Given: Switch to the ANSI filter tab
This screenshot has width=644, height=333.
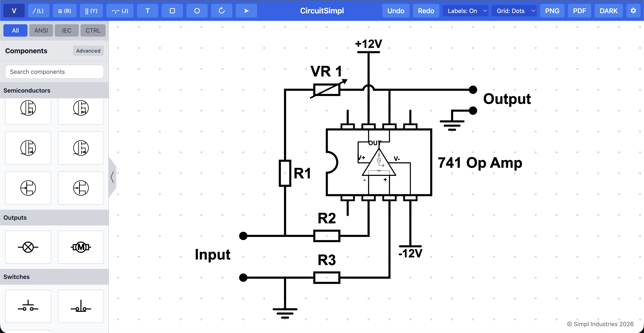Looking at the screenshot, I should (41, 30).
